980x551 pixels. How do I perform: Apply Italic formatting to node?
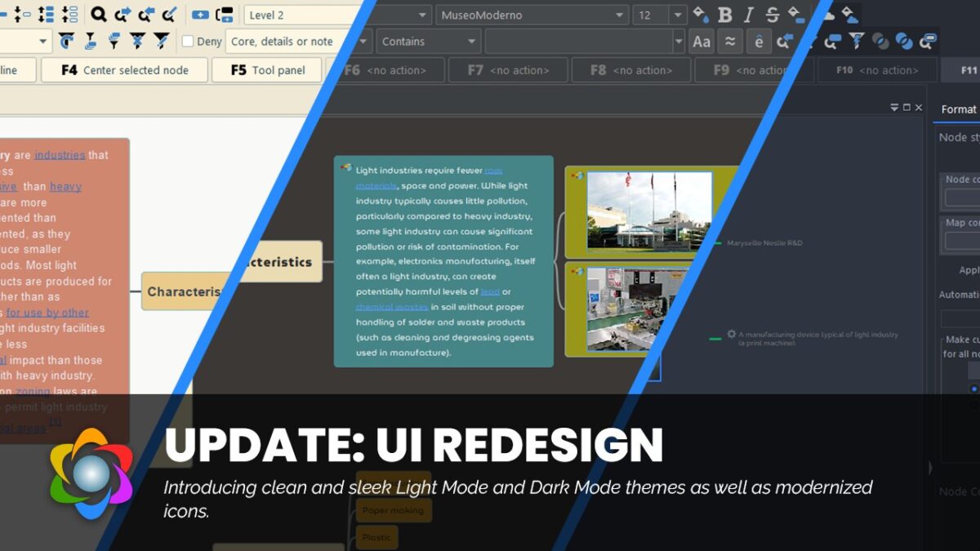tap(749, 15)
